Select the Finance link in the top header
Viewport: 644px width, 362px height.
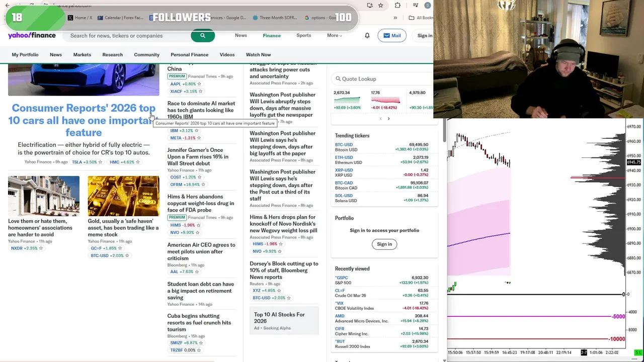(272, 36)
